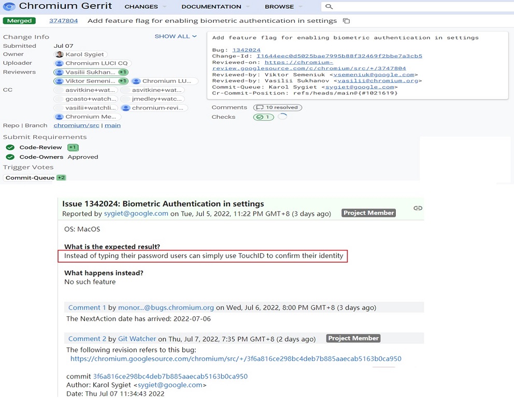Click the Viktor Semeni... reviewer chip
The height and width of the screenshot is (420, 514).
pyautogui.click(x=91, y=81)
